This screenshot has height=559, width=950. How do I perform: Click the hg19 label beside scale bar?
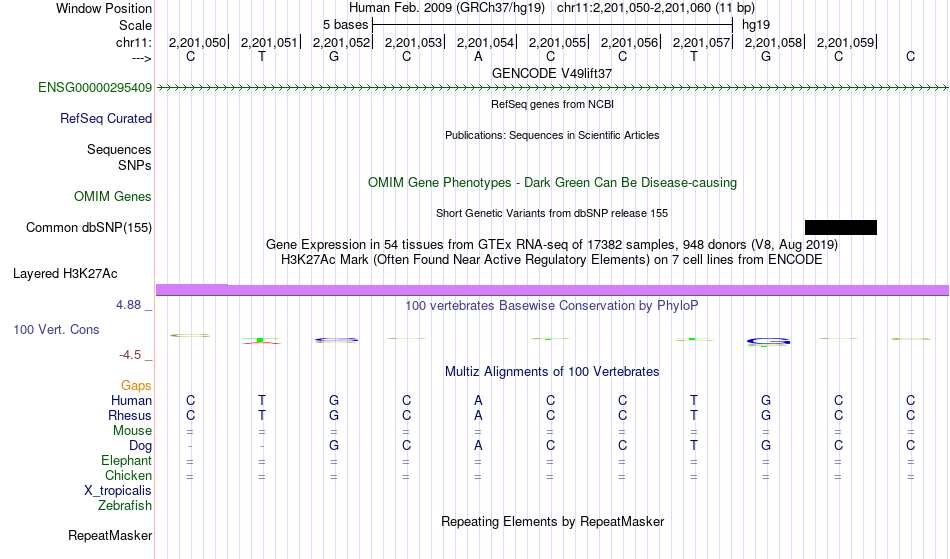756,25
